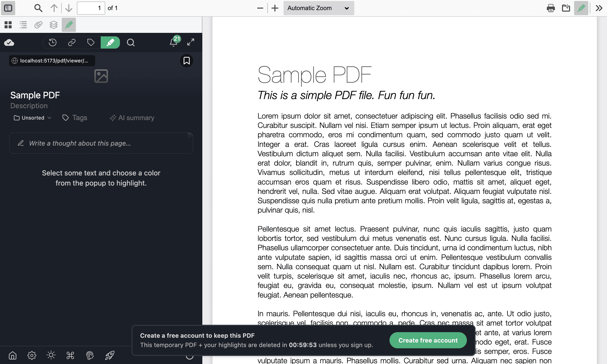Toggle light theme sun icon
This screenshot has width=607, height=364.
tap(51, 355)
